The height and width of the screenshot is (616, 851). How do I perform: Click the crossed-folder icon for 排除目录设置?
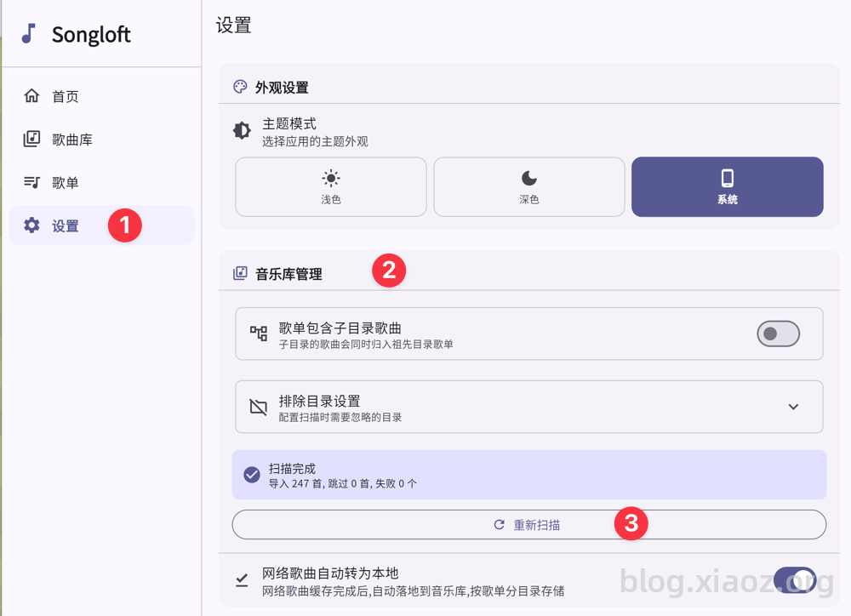[x=259, y=407]
